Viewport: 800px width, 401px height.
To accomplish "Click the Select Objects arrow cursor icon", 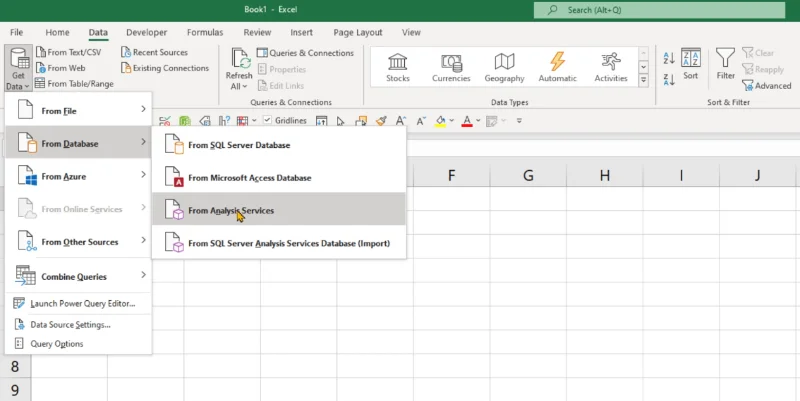I will pyautogui.click(x=340, y=121).
